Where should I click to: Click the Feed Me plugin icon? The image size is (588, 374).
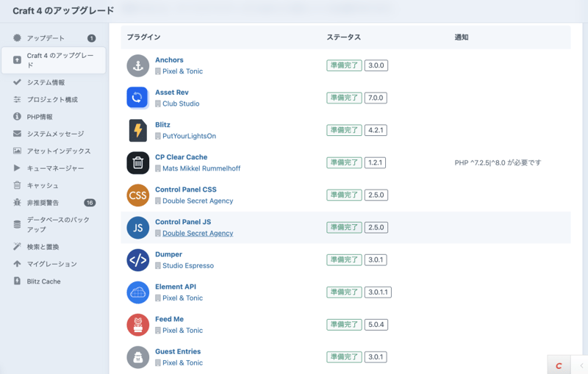tap(137, 325)
